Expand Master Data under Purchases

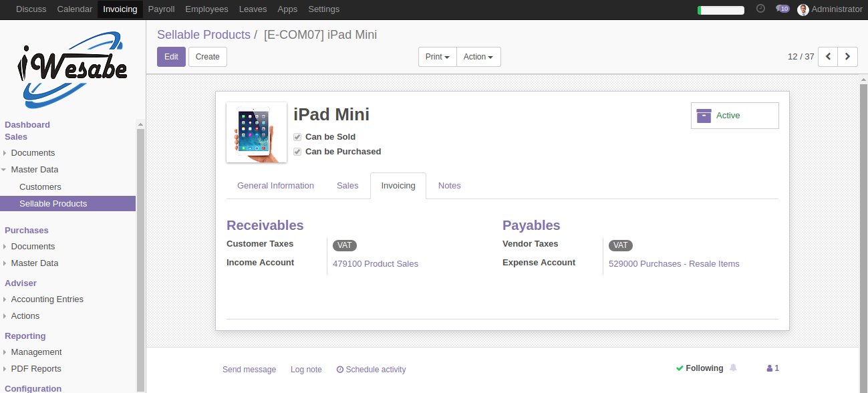click(x=35, y=263)
